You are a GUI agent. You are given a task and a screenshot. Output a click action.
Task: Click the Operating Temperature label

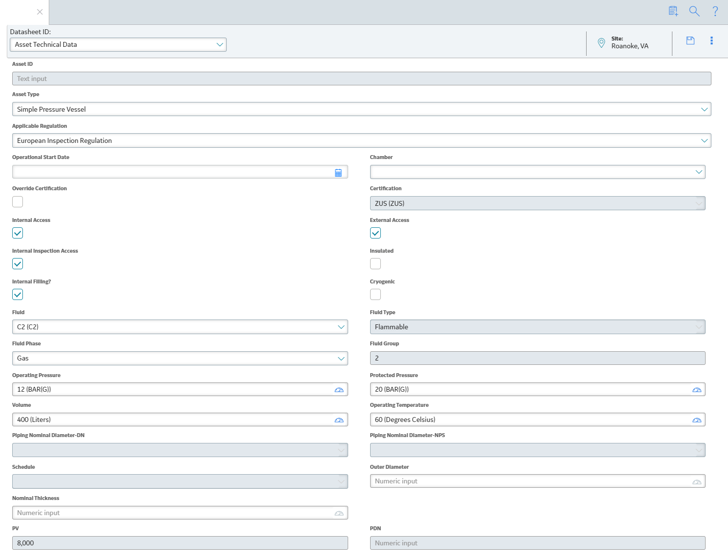(399, 405)
